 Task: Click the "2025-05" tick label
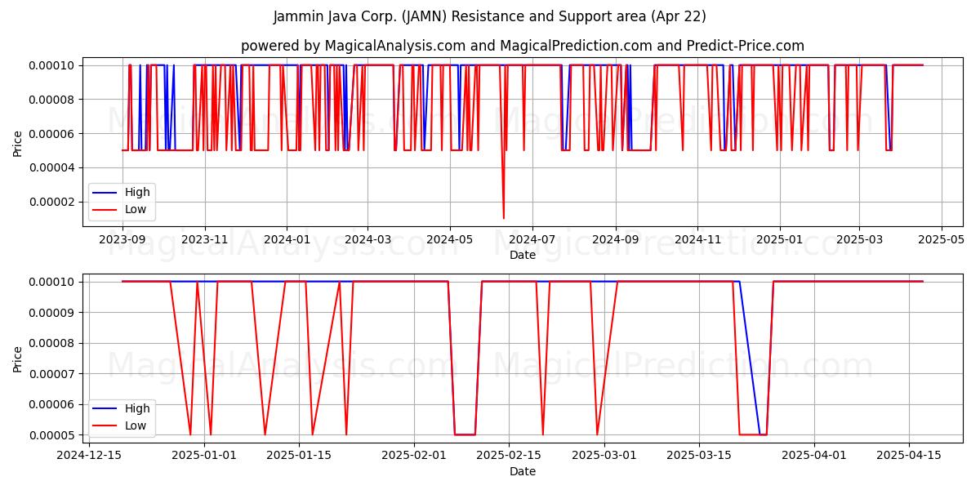(941, 239)
